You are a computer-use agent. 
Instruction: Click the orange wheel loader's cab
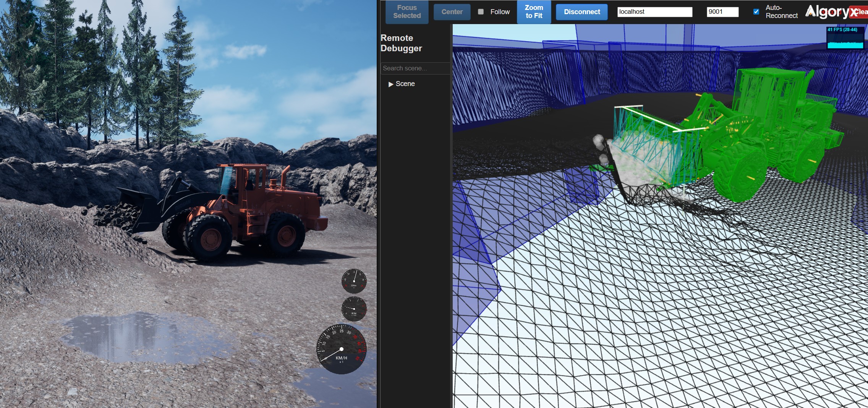[241, 180]
